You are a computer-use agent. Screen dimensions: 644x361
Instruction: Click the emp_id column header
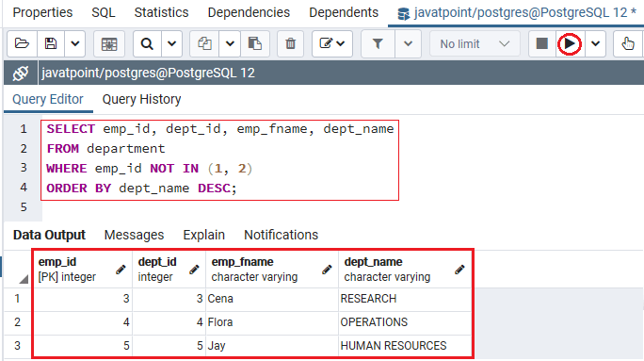(x=83, y=270)
